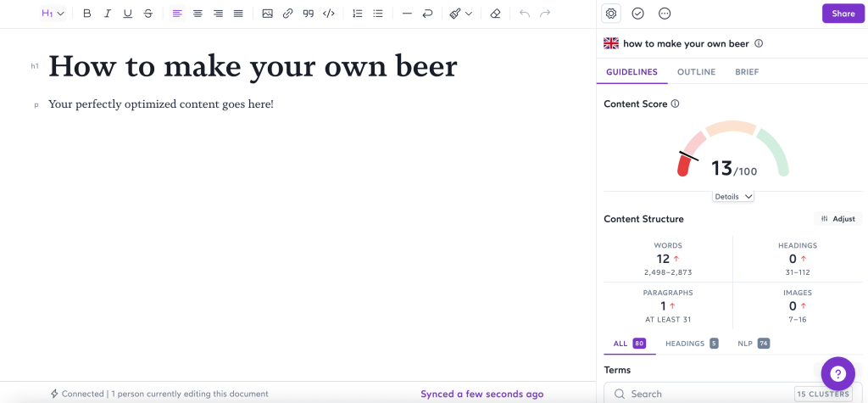Insert an image
The width and height of the screenshot is (868, 403).
(x=267, y=14)
